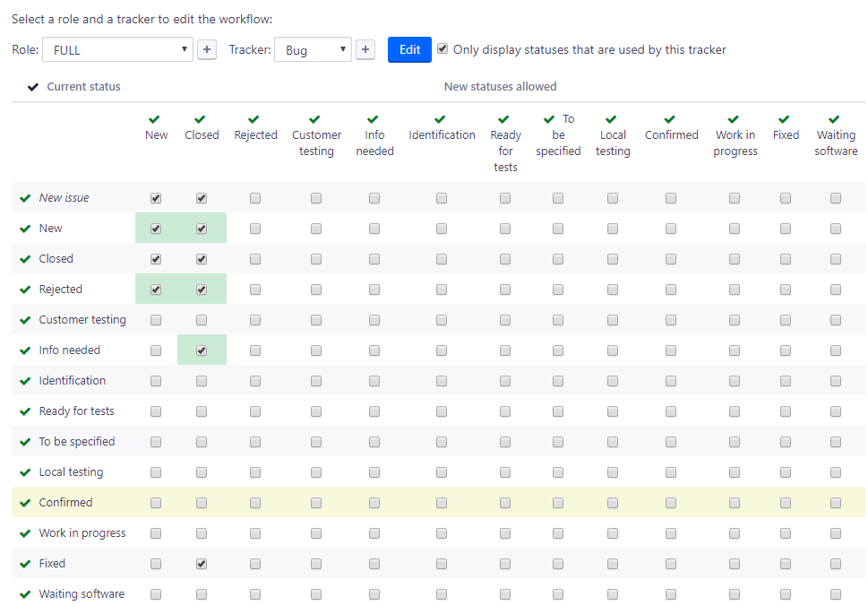Click the checkmark icon beside the Confirmed row
The width and height of the screenshot is (868, 614).
25,503
